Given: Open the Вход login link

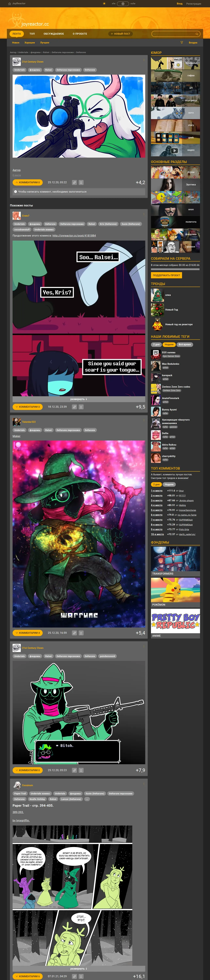Looking at the screenshot, I should click(180, 4).
